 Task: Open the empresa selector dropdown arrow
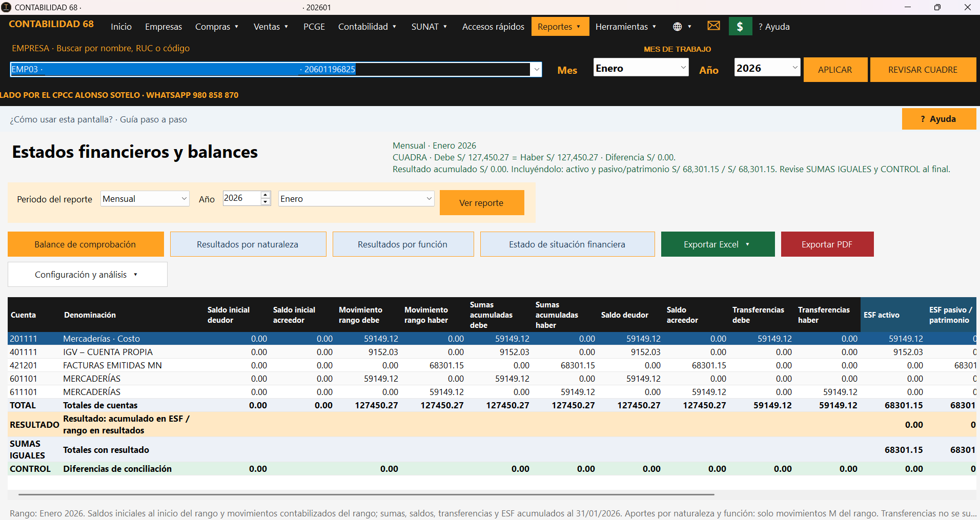coord(537,69)
